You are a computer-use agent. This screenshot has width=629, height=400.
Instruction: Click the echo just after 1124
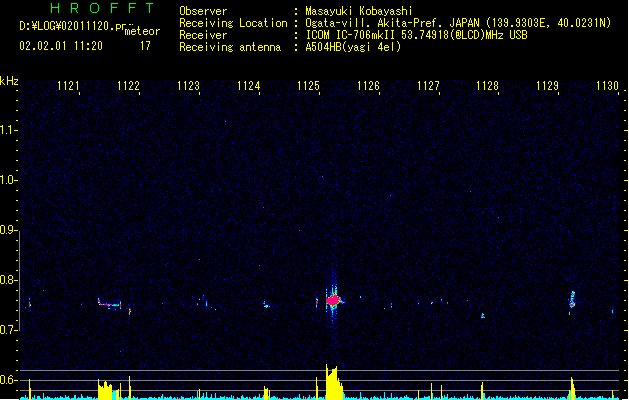tap(266, 305)
